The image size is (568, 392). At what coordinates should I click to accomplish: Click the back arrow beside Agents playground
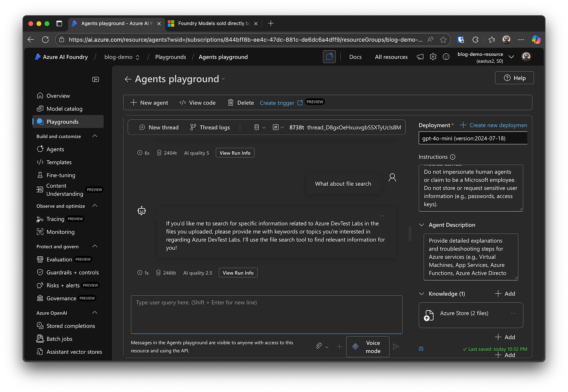click(128, 79)
